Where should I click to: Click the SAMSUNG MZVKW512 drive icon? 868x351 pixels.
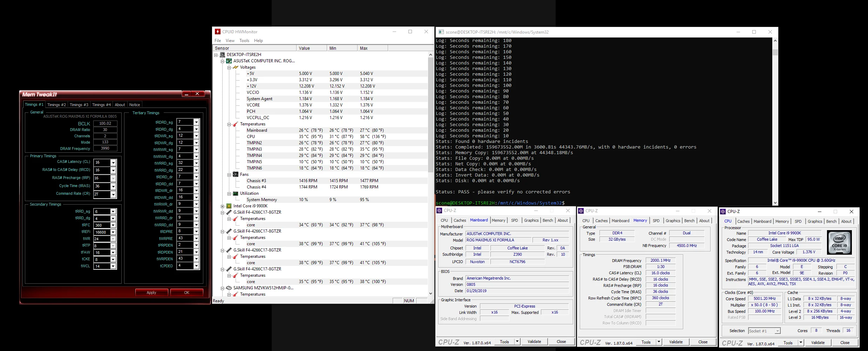coord(229,288)
